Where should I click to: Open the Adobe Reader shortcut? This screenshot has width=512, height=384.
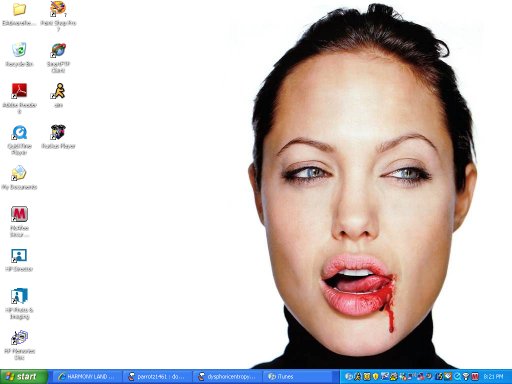click(x=19, y=91)
